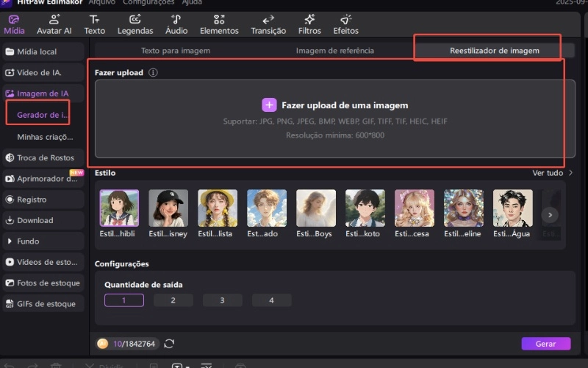
Task: Open the Transição panel
Action: (268, 24)
